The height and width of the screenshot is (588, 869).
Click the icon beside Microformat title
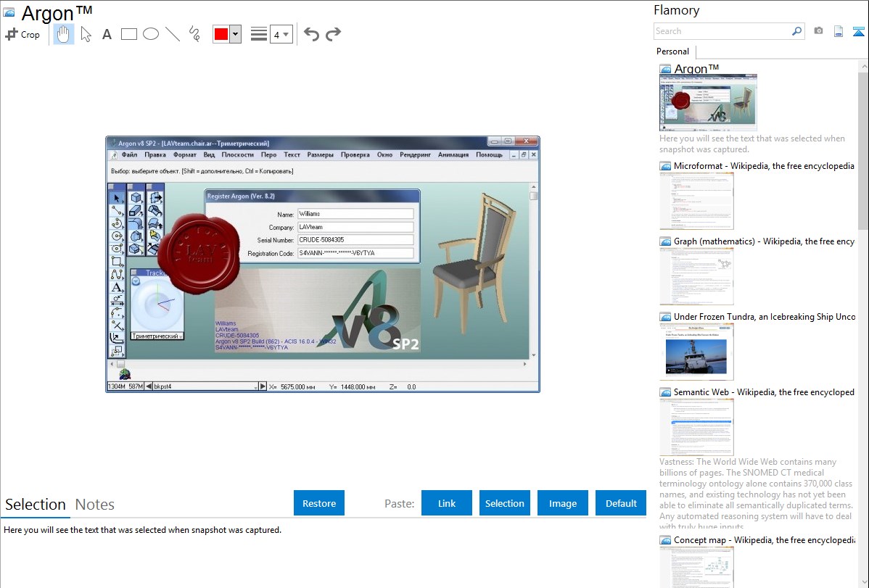[x=665, y=166]
